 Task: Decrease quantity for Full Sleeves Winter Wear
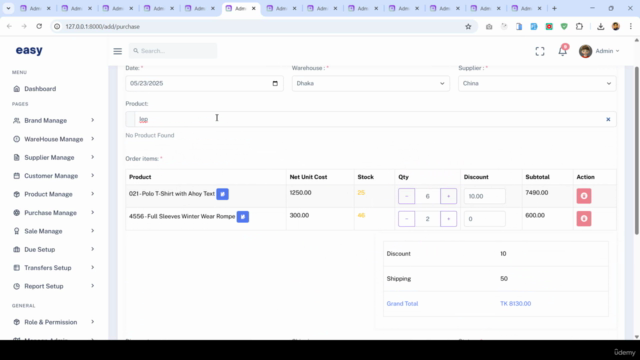click(407, 219)
